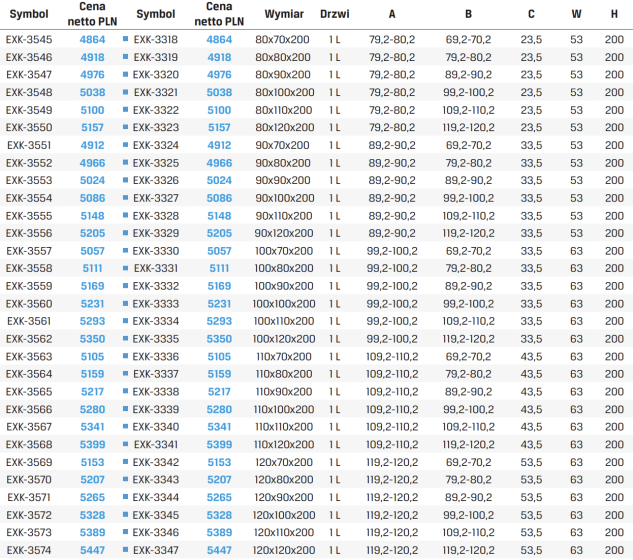Click blue square marker beside EXK-3333
This screenshot has height=560, width=633.
126,303
